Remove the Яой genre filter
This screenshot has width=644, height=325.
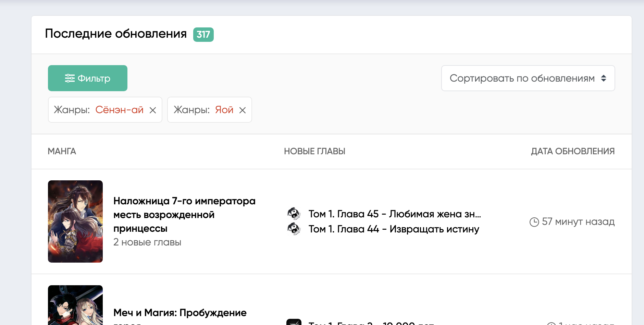243,110
